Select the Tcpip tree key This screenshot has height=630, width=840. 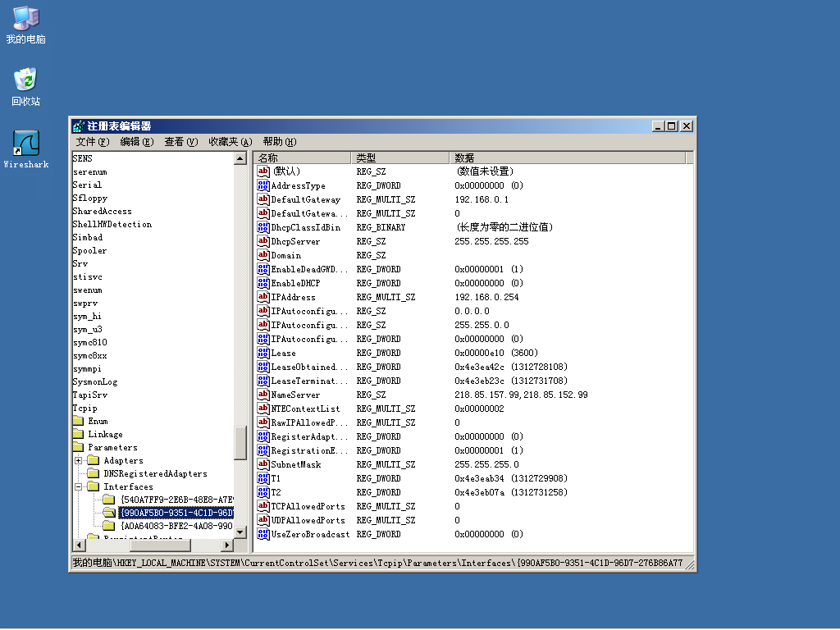(x=84, y=408)
